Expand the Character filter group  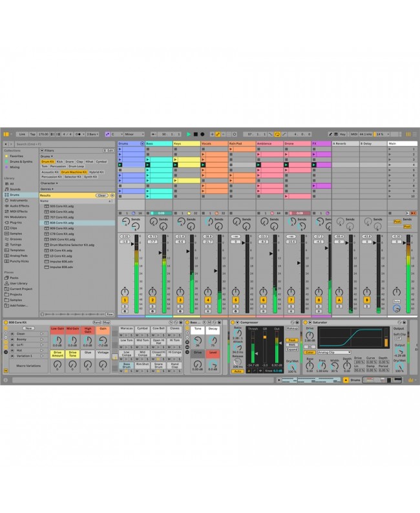click(x=49, y=183)
